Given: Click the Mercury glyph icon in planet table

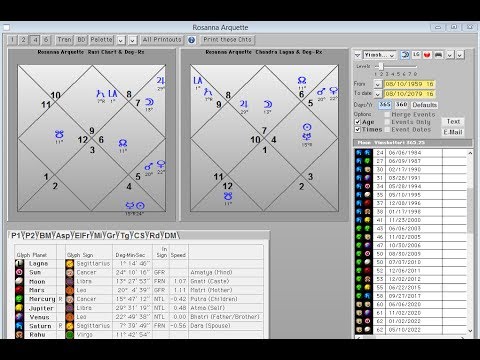Looking at the screenshot, I should (x=19, y=299).
